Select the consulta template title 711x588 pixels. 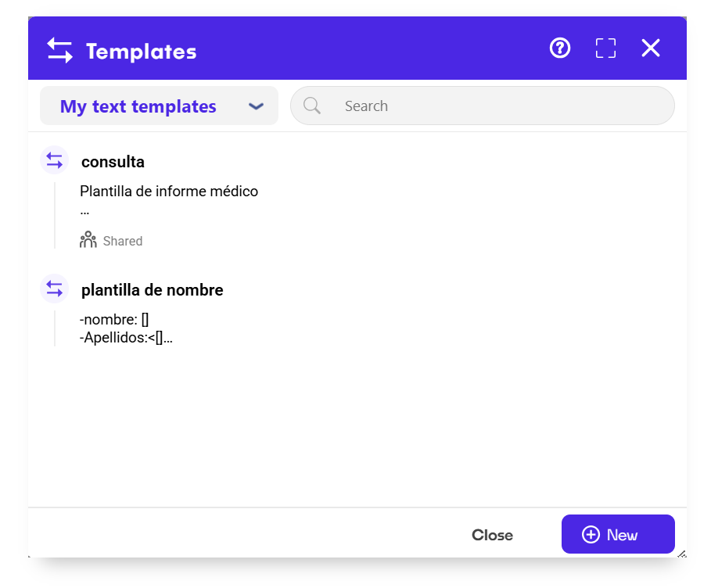tap(113, 162)
